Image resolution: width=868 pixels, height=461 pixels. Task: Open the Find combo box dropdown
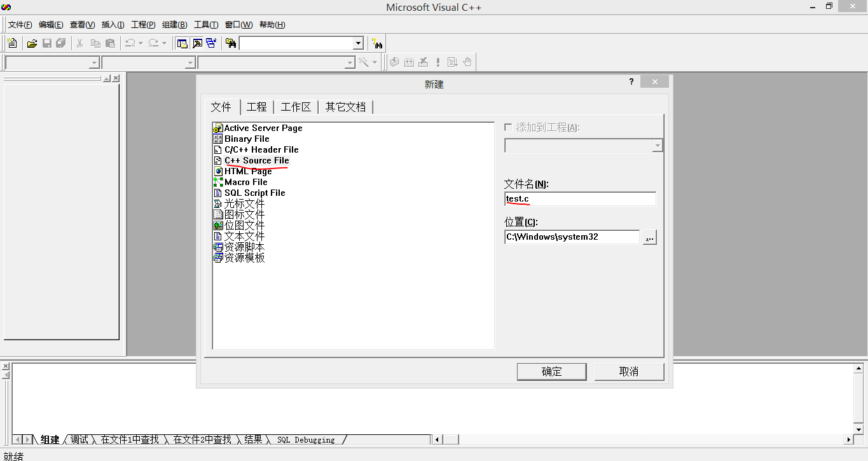coord(358,43)
